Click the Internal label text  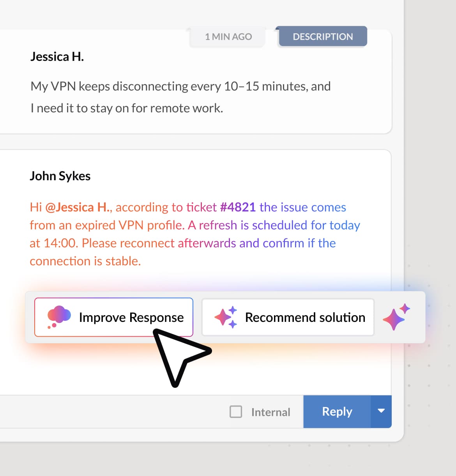point(271,412)
